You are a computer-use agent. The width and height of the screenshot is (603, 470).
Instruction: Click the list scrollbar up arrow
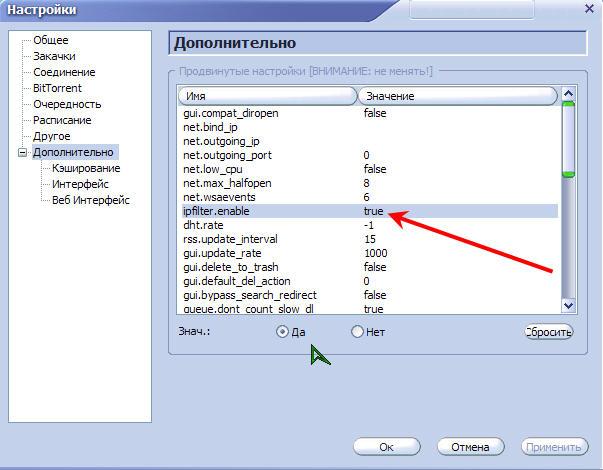pos(568,93)
